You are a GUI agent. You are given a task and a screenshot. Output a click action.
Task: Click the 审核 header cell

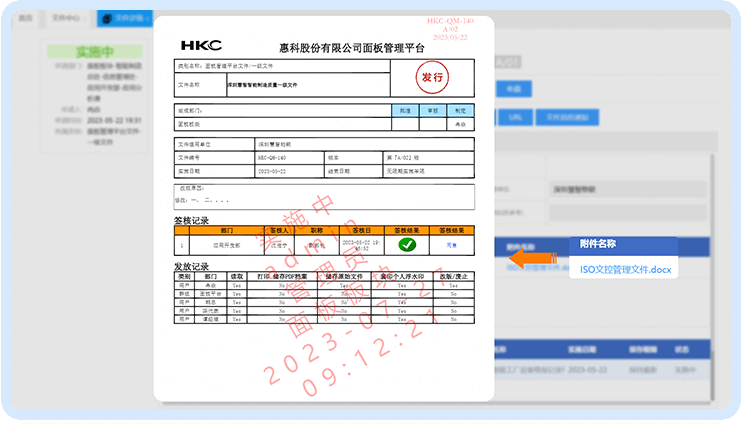[433, 111]
